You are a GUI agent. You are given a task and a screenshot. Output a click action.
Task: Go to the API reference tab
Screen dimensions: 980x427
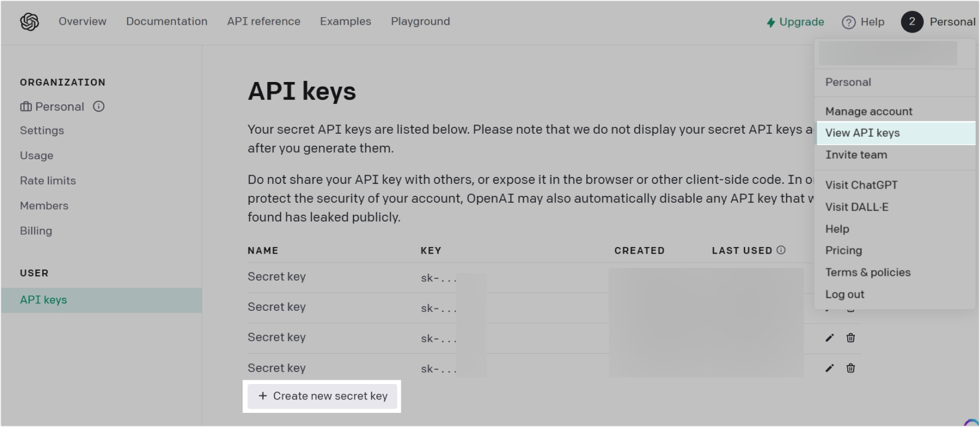pyautogui.click(x=263, y=22)
